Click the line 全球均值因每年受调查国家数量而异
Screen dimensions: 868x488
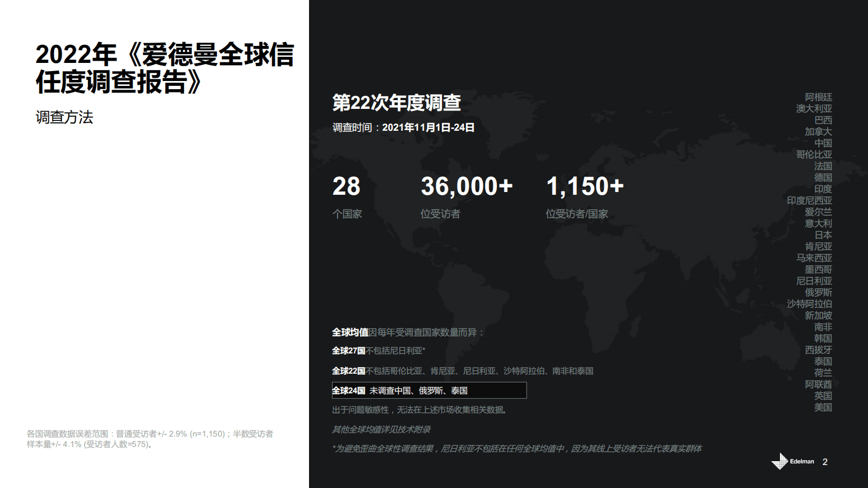point(408,332)
